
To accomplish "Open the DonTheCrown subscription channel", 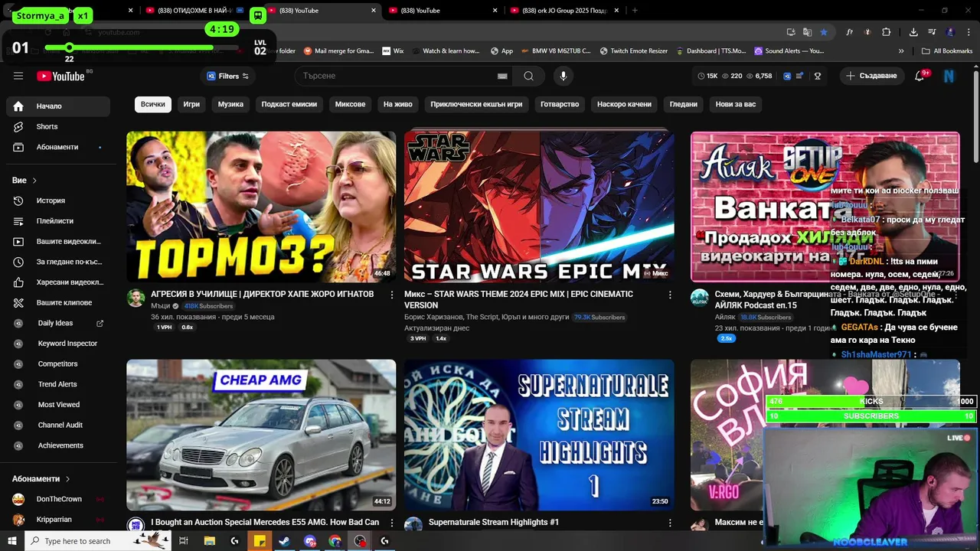I will [x=58, y=499].
